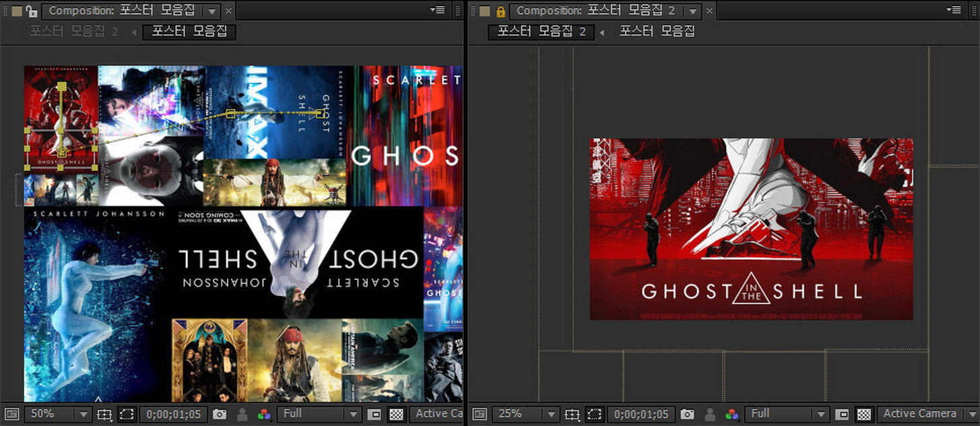This screenshot has height=426, width=980.
Task: Toggle mask and shape path visibility, right panel
Action: pos(595,415)
